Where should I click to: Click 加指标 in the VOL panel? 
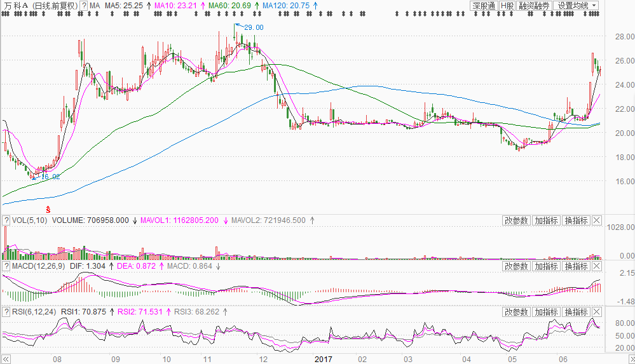(546, 220)
